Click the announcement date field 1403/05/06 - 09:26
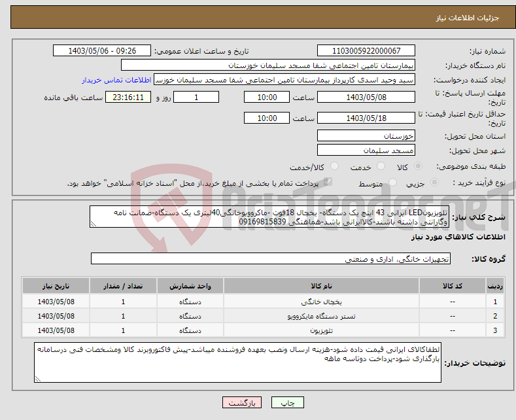This screenshot has height=420, width=516. (x=101, y=50)
